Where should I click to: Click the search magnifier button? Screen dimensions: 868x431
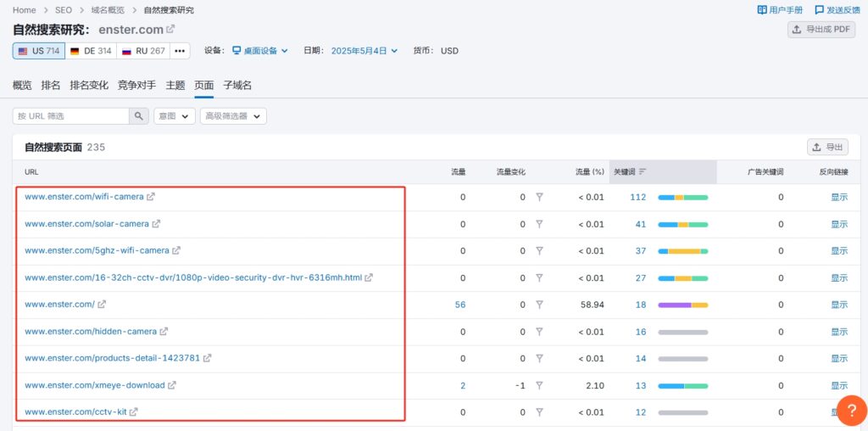[x=139, y=116]
